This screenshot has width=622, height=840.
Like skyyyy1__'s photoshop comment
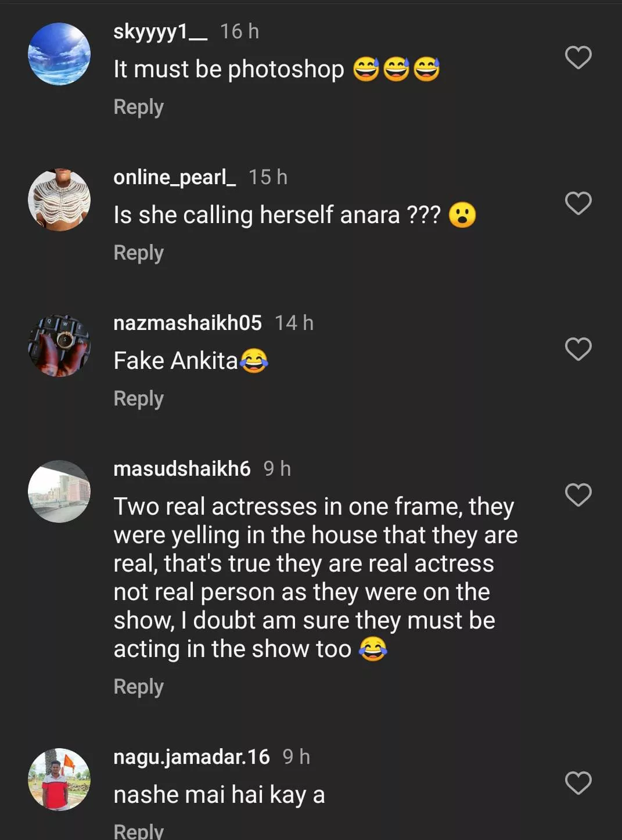(578, 58)
